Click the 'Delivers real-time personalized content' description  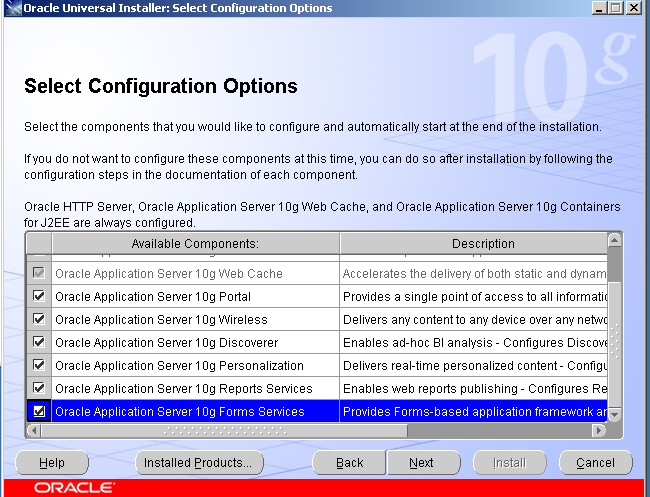(x=474, y=366)
